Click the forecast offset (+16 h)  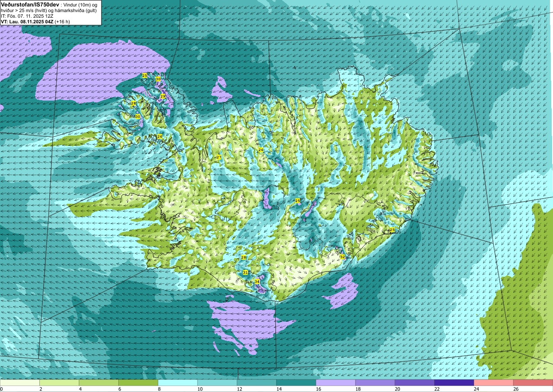point(63,21)
